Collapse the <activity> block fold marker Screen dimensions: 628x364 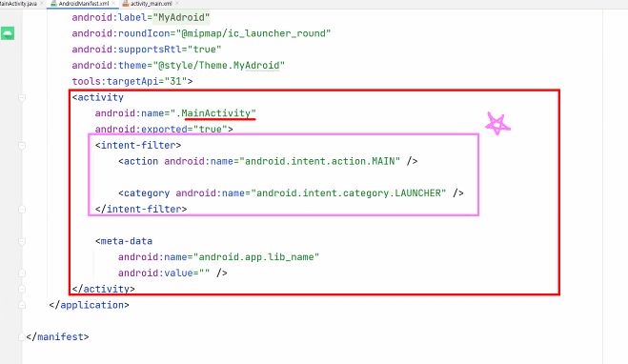pyautogui.click(x=22, y=97)
